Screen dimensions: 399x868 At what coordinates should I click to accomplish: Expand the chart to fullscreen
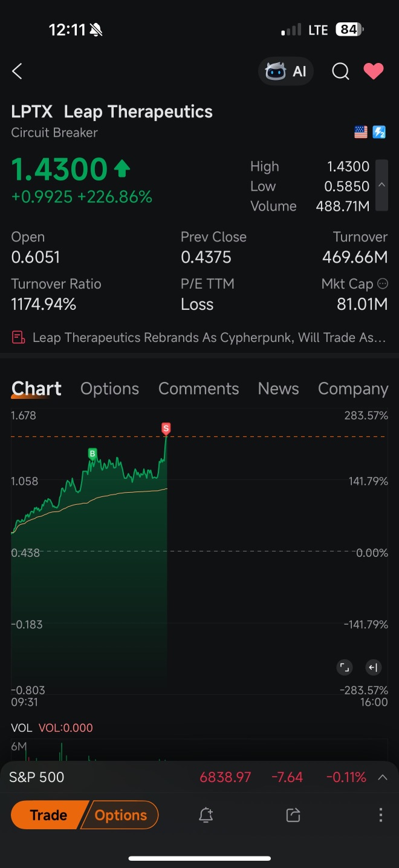(x=345, y=668)
